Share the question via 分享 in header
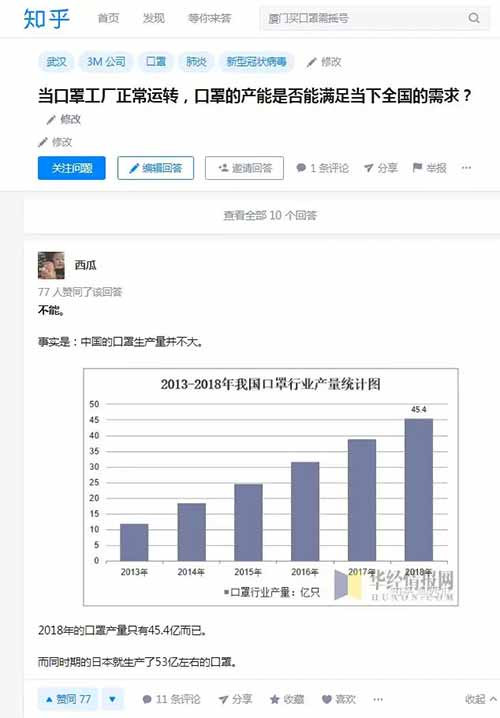Screen dimensions: 500x718 (x=381, y=168)
